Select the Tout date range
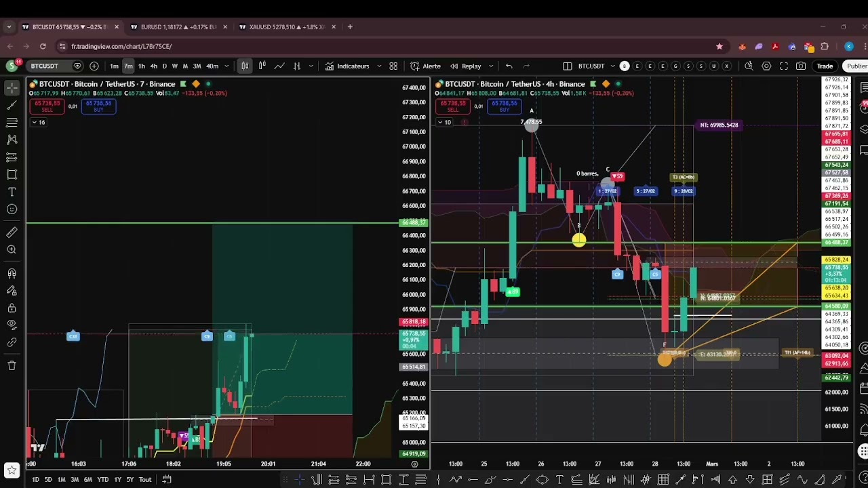This screenshot has width=868, height=488. pos(145,479)
